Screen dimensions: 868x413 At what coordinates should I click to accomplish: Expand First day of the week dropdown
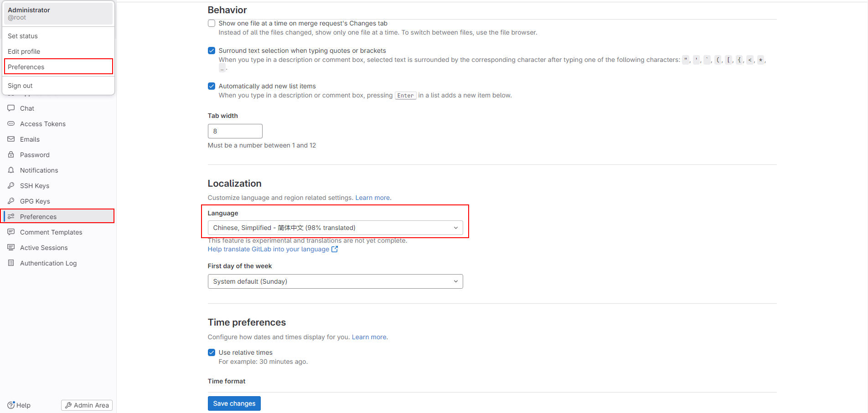(335, 281)
